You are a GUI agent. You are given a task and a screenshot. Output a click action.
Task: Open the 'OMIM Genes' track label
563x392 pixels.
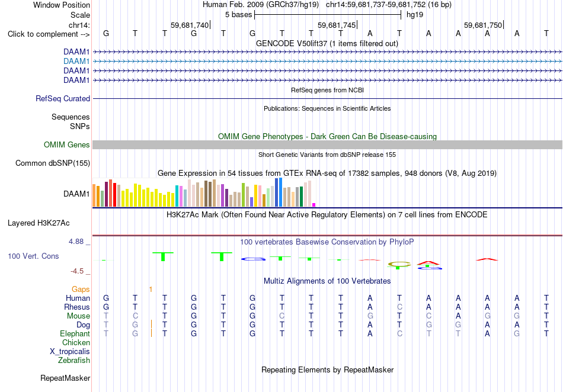(x=67, y=145)
